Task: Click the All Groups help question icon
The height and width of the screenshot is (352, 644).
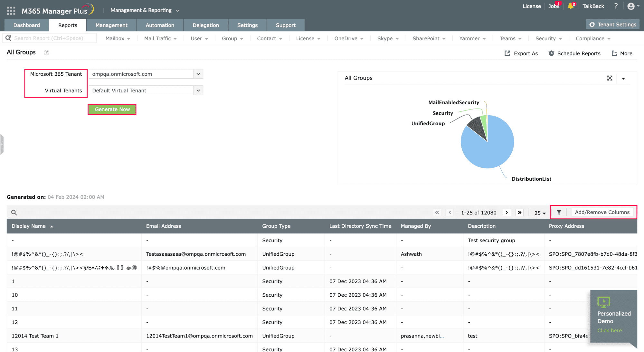Action: pos(46,52)
